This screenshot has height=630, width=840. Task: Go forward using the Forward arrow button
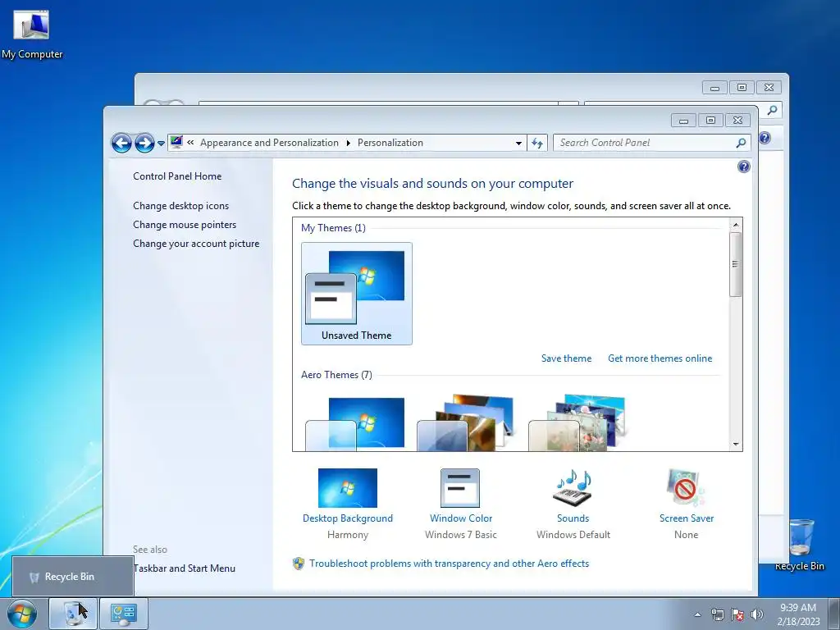click(x=144, y=143)
